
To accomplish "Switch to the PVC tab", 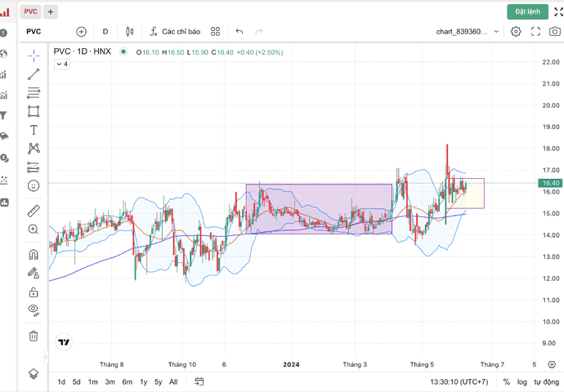I will click(30, 12).
